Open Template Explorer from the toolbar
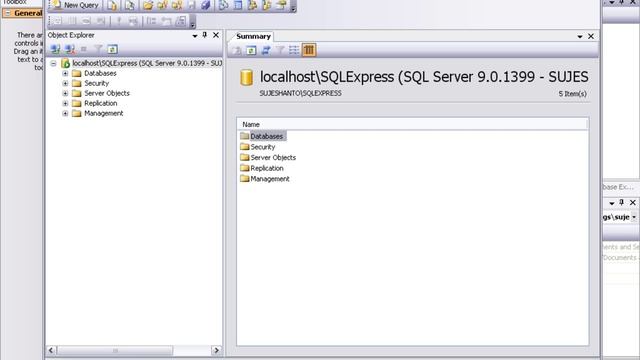The image size is (640, 360). click(x=267, y=5)
